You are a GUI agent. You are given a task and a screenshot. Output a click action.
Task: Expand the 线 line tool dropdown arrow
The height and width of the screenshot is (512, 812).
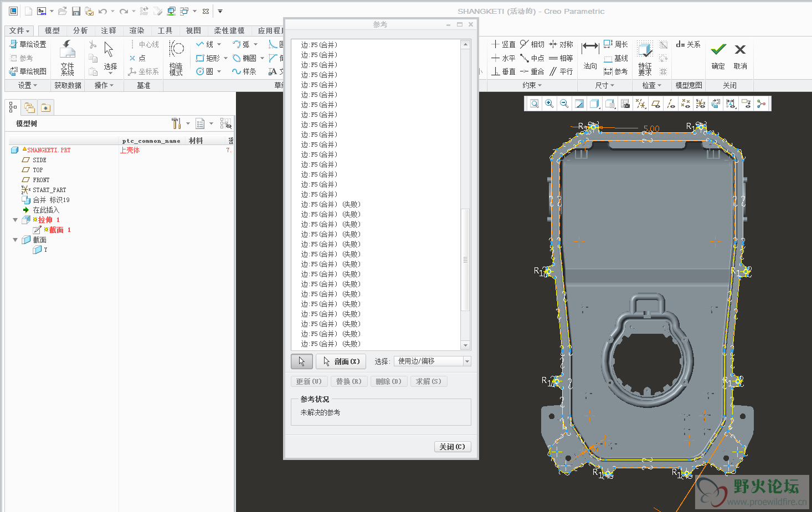coord(219,44)
